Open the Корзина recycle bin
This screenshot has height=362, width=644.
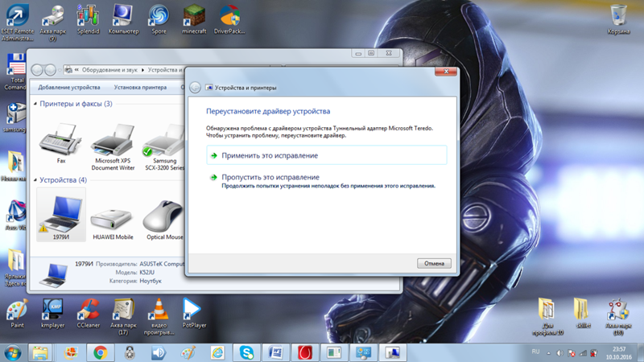(x=618, y=19)
